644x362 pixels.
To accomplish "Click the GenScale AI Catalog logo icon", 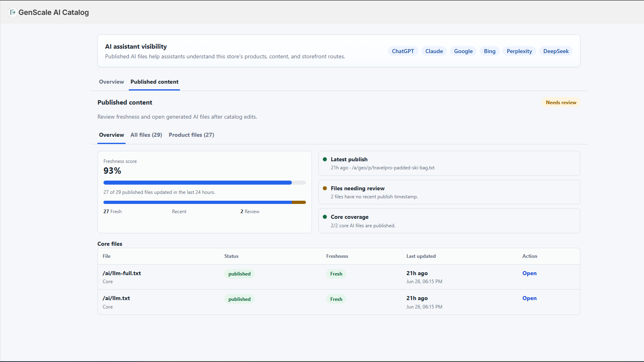I will click(12, 12).
